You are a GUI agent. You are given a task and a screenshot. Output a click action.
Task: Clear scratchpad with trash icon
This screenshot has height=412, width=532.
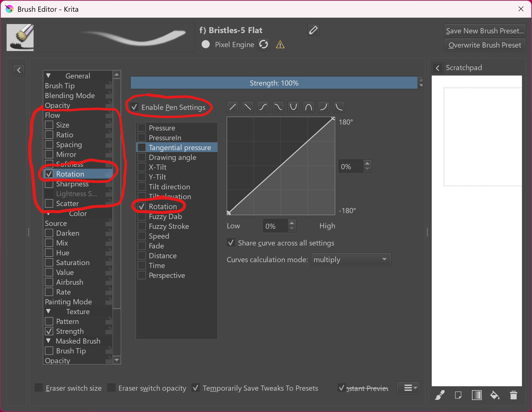point(513,395)
